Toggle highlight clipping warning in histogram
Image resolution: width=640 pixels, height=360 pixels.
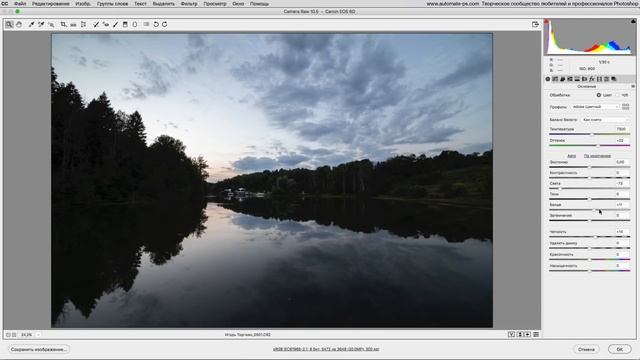point(633,21)
